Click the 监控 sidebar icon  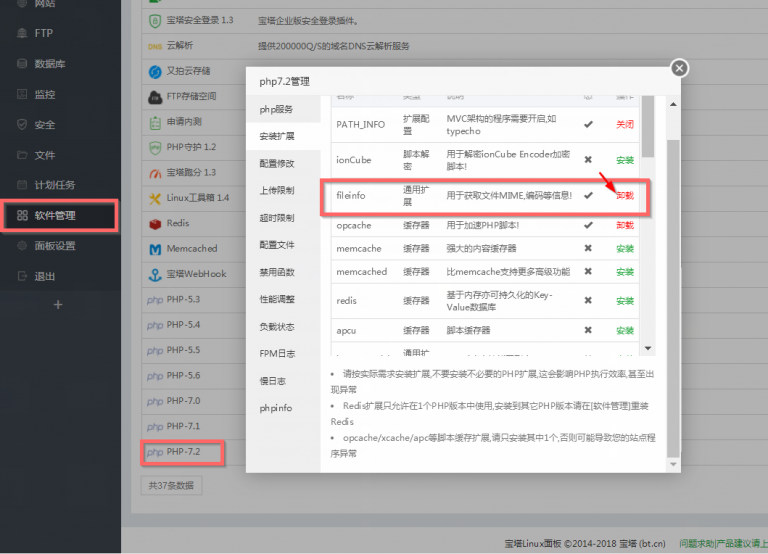click(22, 94)
